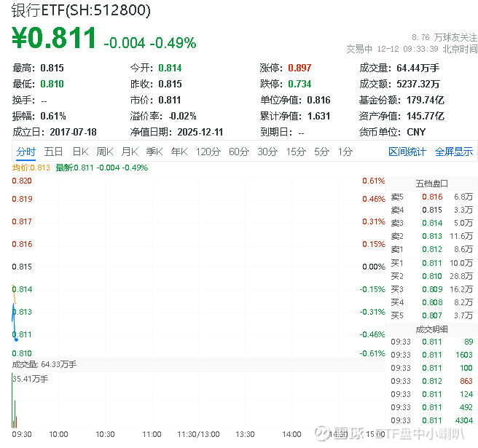Switch to the 60分 tab
The width and height of the screenshot is (478, 448).
pos(239,152)
